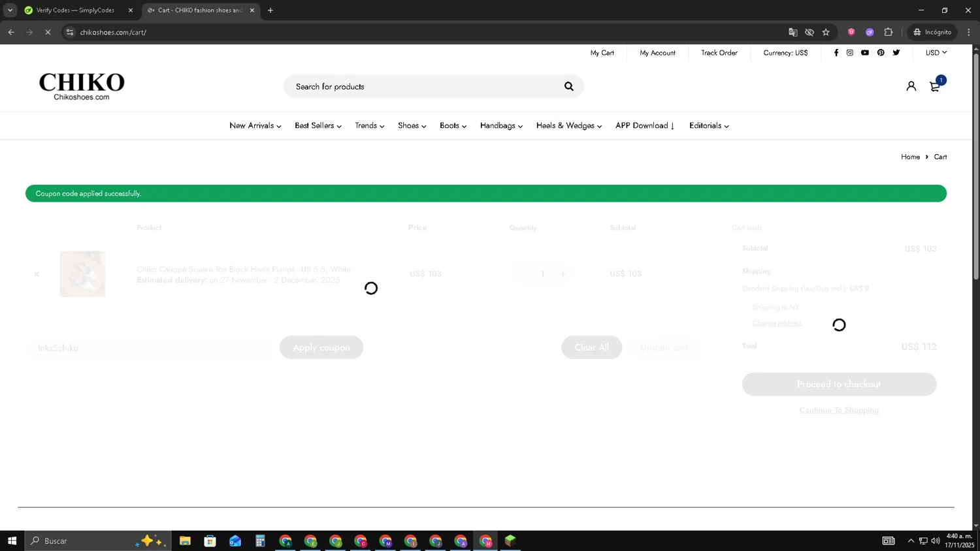Close the Verify Codes tab
This screenshot has width=980, height=551.
click(x=130, y=10)
